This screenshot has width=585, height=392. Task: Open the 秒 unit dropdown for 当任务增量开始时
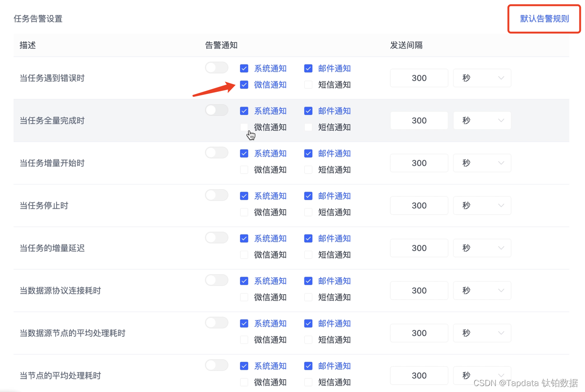(x=482, y=163)
